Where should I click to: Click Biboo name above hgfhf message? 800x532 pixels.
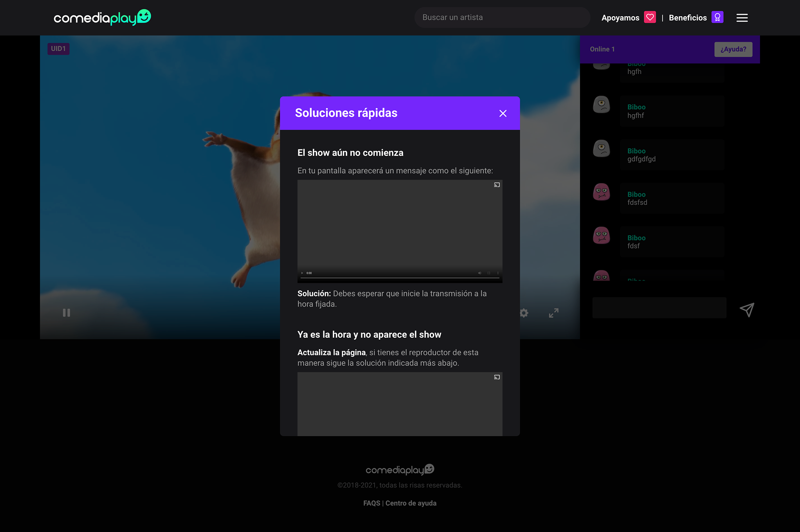636,107
